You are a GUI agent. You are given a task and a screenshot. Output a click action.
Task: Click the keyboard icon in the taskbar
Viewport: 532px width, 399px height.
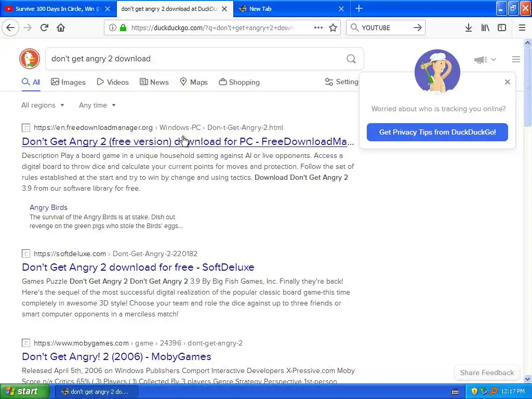(x=455, y=392)
